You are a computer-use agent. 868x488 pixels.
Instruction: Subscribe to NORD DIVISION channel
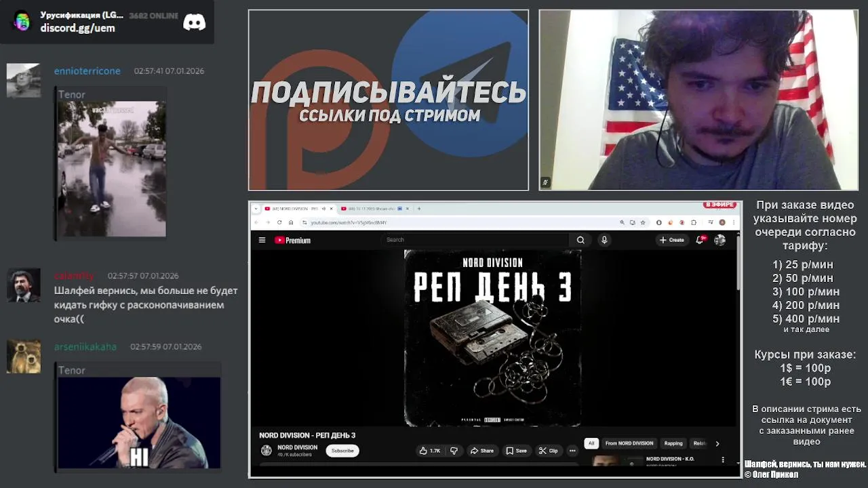(342, 451)
